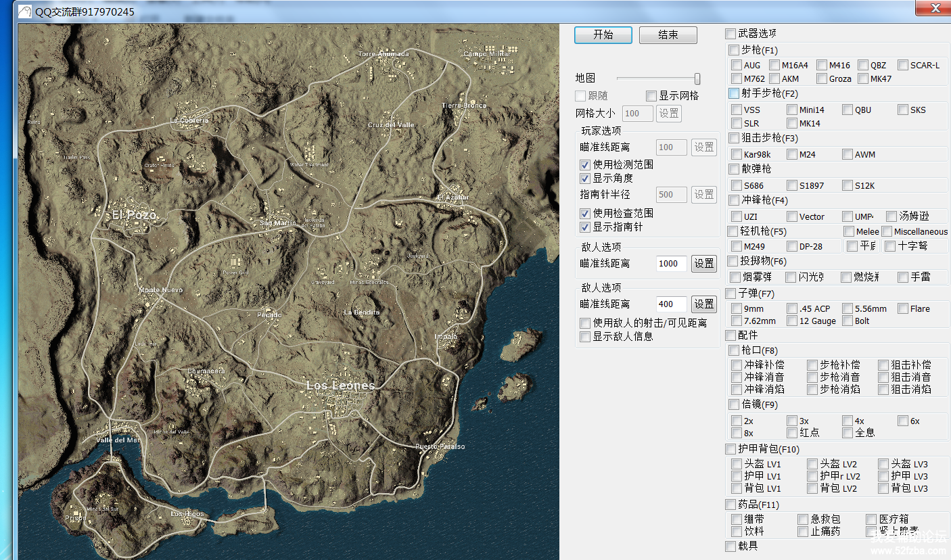Uncheck 使用检测范围 option
The height and width of the screenshot is (560, 951).
pyautogui.click(x=585, y=164)
